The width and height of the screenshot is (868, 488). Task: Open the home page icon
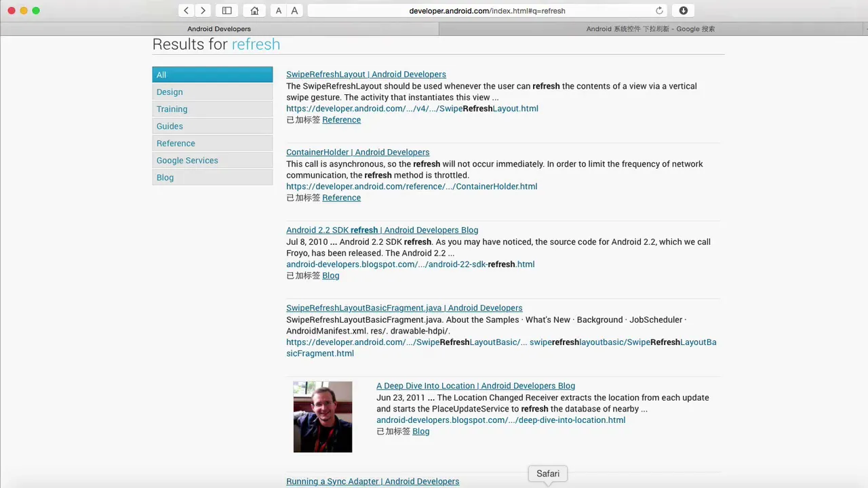pos(254,10)
